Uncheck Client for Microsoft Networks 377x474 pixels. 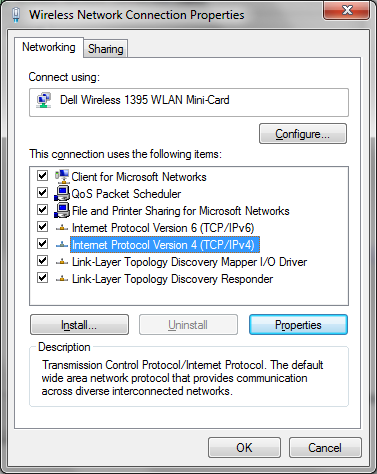pyautogui.click(x=42, y=176)
